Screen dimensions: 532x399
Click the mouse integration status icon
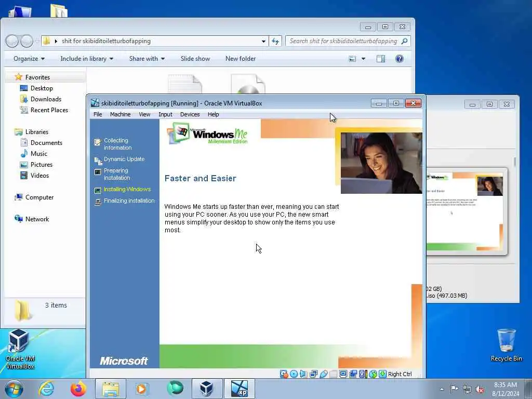(x=373, y=374)
